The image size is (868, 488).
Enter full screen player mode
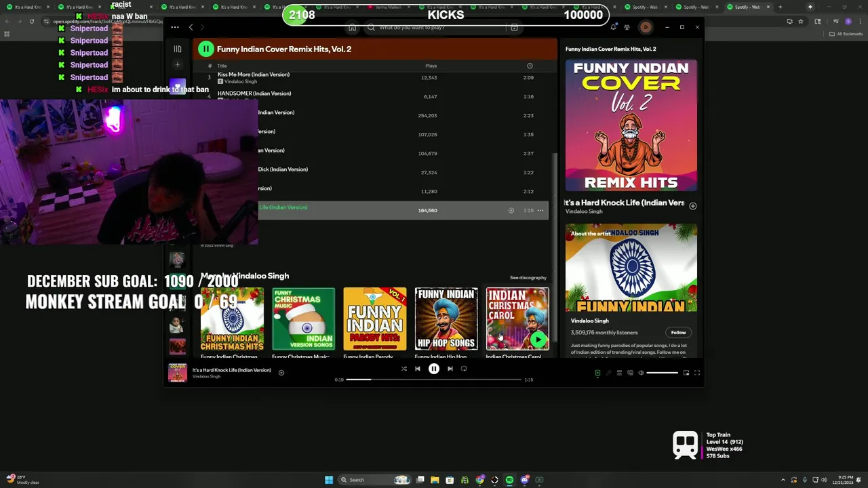coord(696,373)
